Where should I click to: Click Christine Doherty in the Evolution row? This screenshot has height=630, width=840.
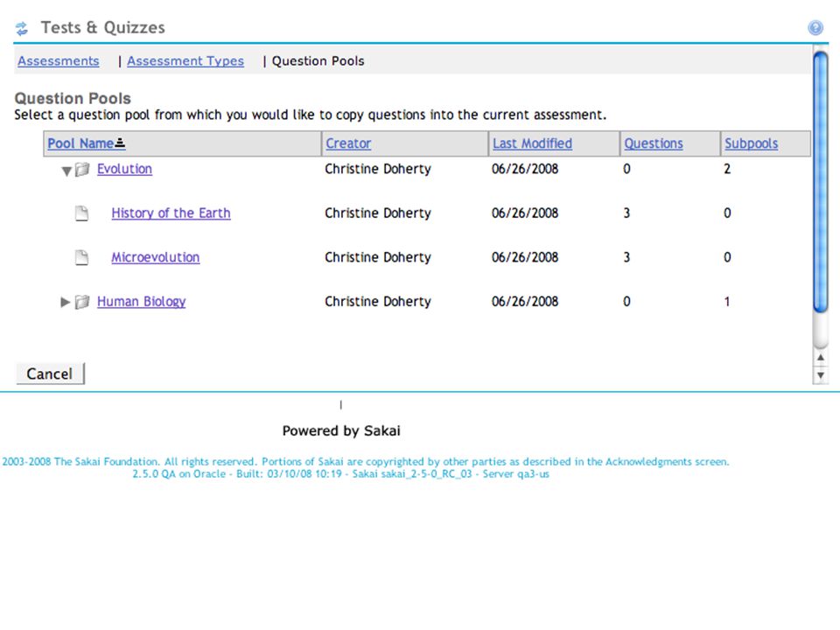pyautogui.click(x=378, y=169)
